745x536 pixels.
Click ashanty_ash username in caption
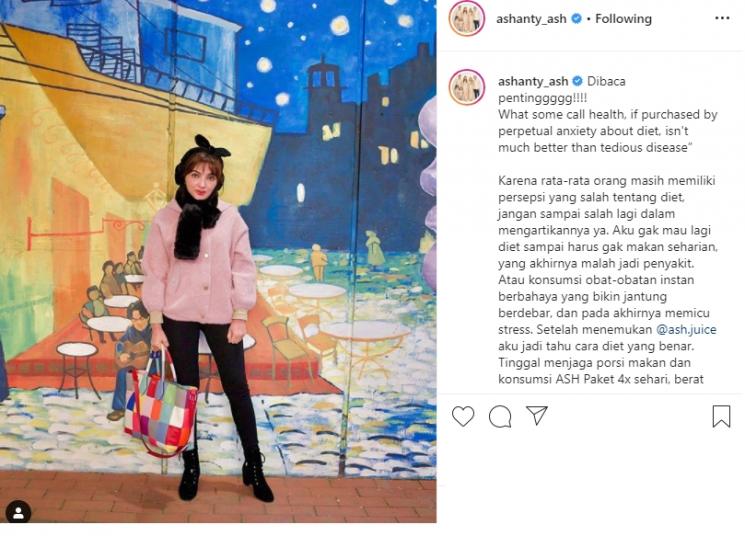(533, 81)
